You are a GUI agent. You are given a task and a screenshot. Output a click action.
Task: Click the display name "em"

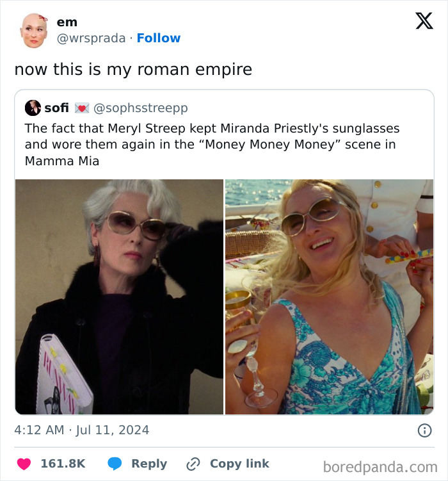pyautogui.click(x=67, y=22)
